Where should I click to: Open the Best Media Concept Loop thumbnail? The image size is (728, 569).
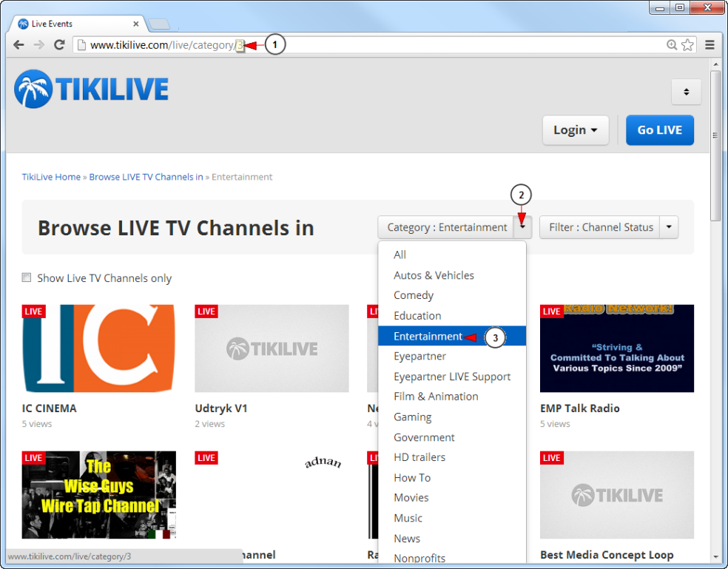point(617,495)
